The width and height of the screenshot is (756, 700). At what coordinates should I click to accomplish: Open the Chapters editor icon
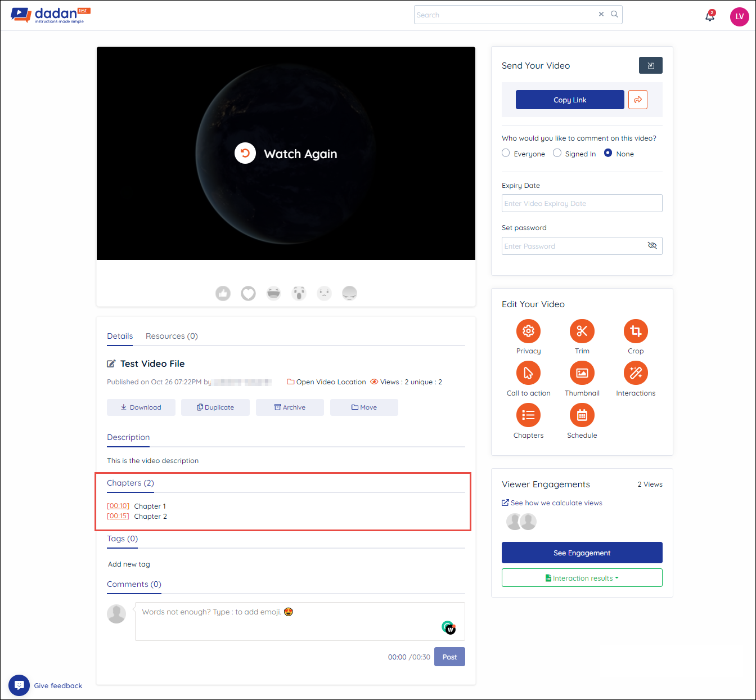tap(529, 415)
